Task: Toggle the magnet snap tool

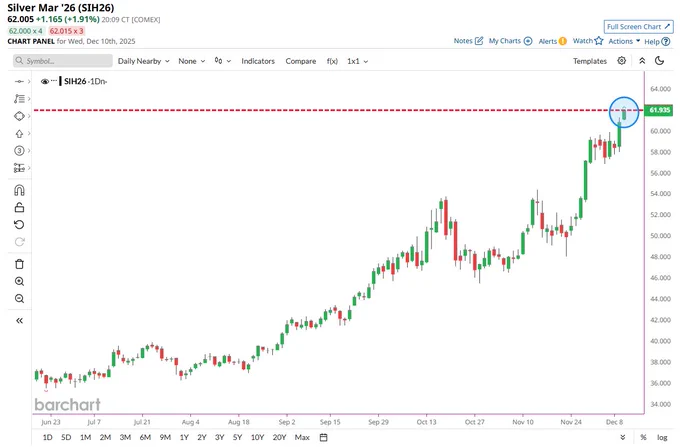Action: click(19, 190)
